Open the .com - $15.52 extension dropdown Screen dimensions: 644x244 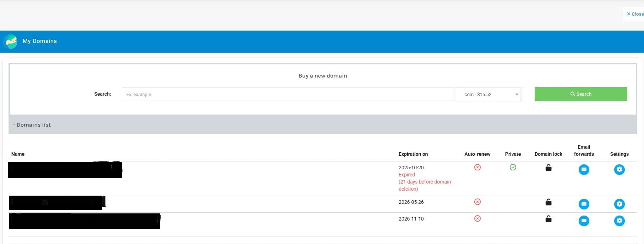point(488,95)
